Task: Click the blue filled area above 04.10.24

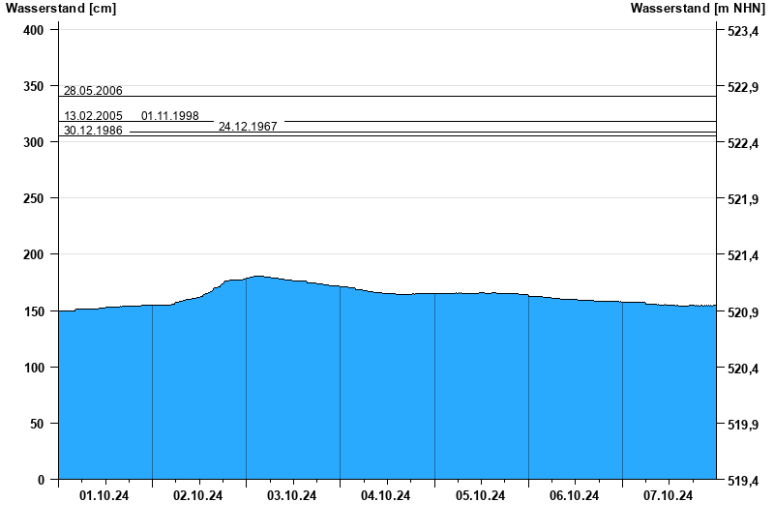Action: [x=386, y=387]
